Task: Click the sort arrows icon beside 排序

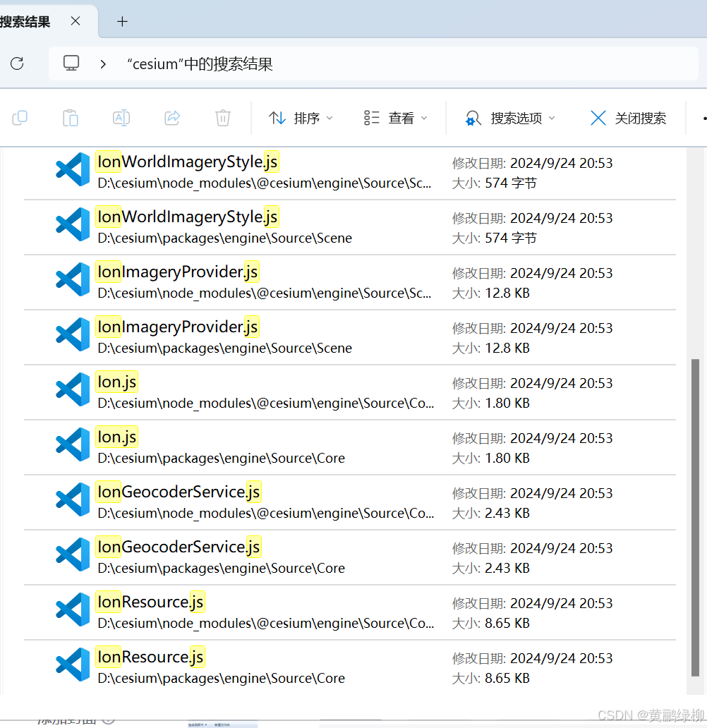Action: pyautogui.click(x=277, y=118)
